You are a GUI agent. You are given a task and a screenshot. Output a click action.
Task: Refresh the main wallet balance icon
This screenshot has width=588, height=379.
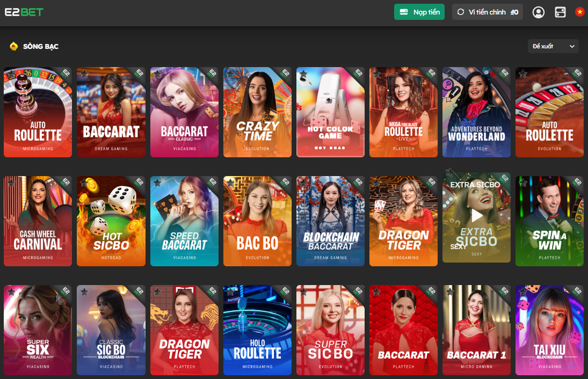[461, 12]
